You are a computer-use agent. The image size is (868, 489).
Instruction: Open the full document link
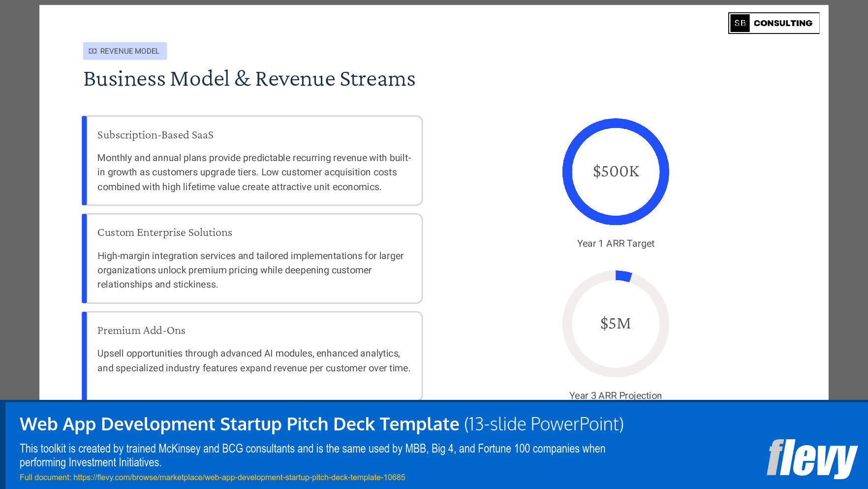coord(239,477)
